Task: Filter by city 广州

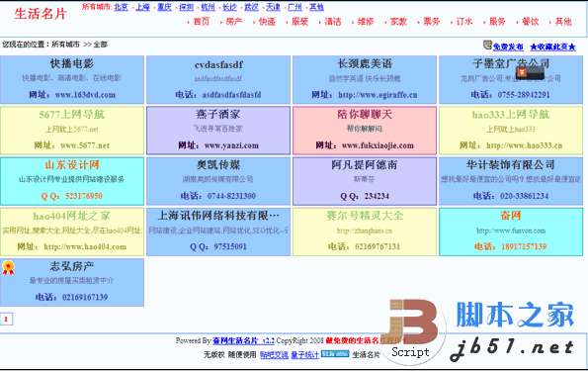Action: tap(295, 7)
